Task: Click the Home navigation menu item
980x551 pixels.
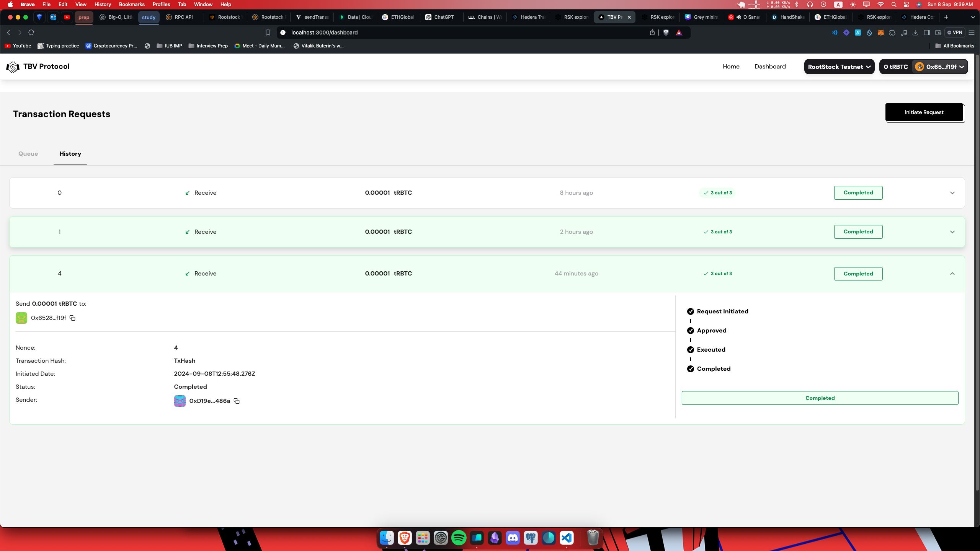Action: point(731,66)
